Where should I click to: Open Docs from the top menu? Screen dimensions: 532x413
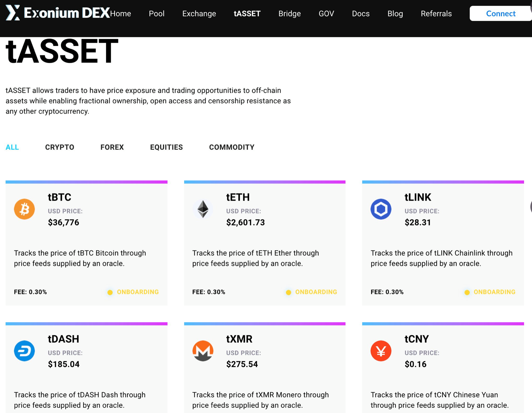pyautogui.click(x=361, y=13)
